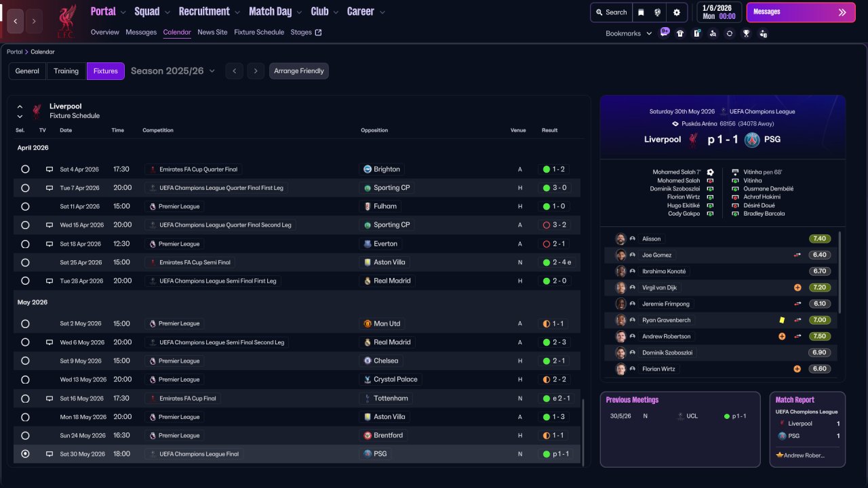Click the Liverpool crest in the match summary
This screenshot has height=488, width=868.
693,140
